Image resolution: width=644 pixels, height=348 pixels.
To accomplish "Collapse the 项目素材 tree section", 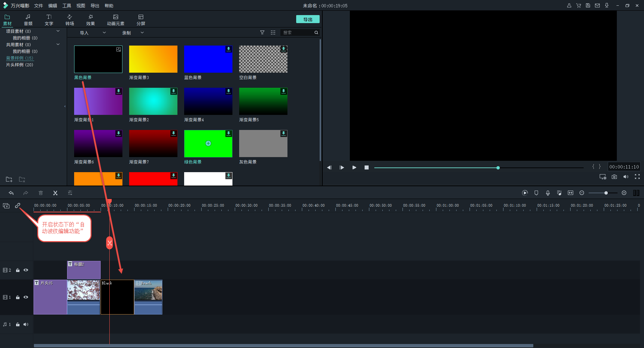I will click(58, 31).
